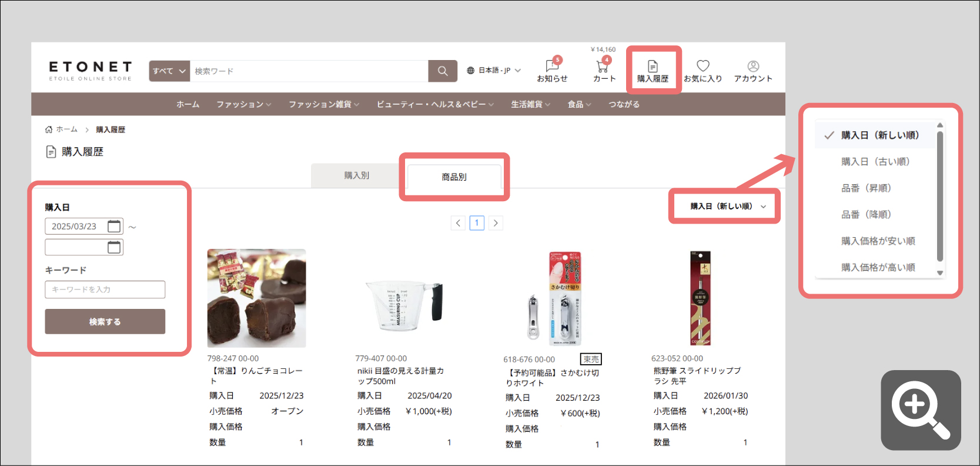Viewport: 980px width, 466px height.
Task: Click the search magnifier button
Action: (443, 71)
